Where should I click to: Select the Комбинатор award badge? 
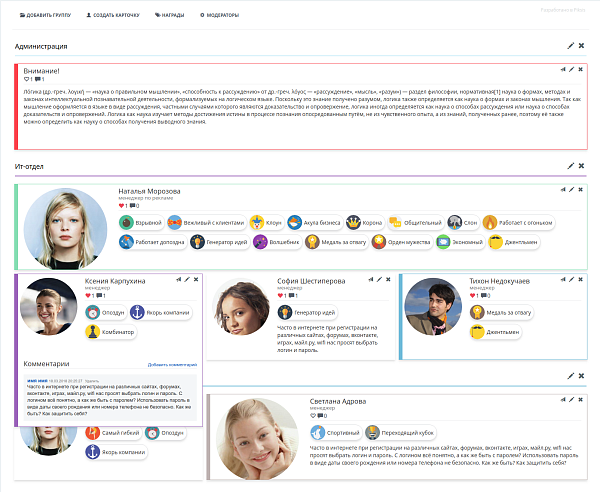point(111,332)
